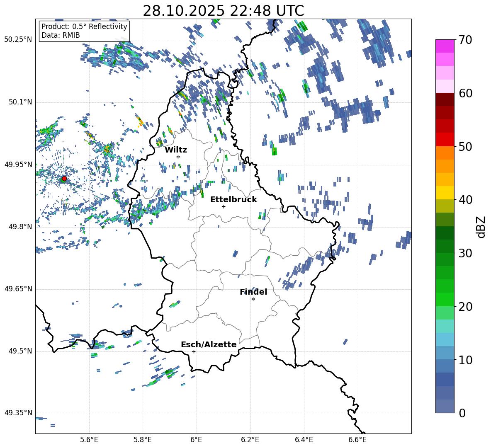Click the dark red colorbar band below 60
The image size is (491, 448).
click(445, 99)
